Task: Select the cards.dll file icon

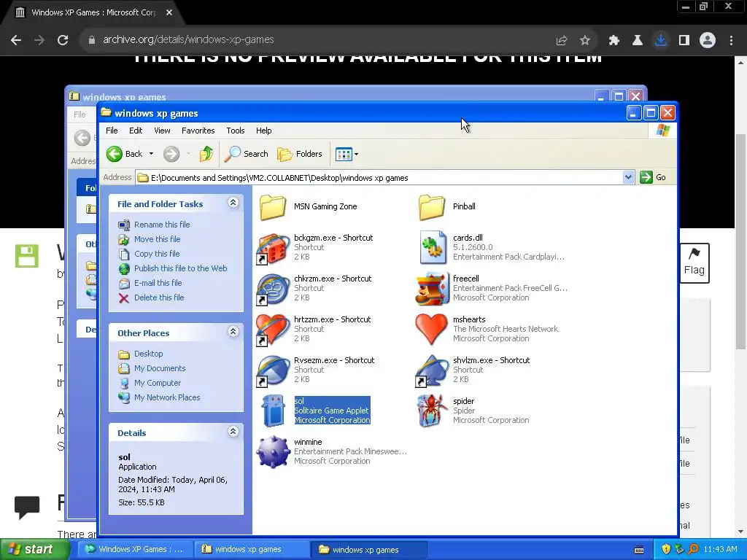Action: [432, 247]
